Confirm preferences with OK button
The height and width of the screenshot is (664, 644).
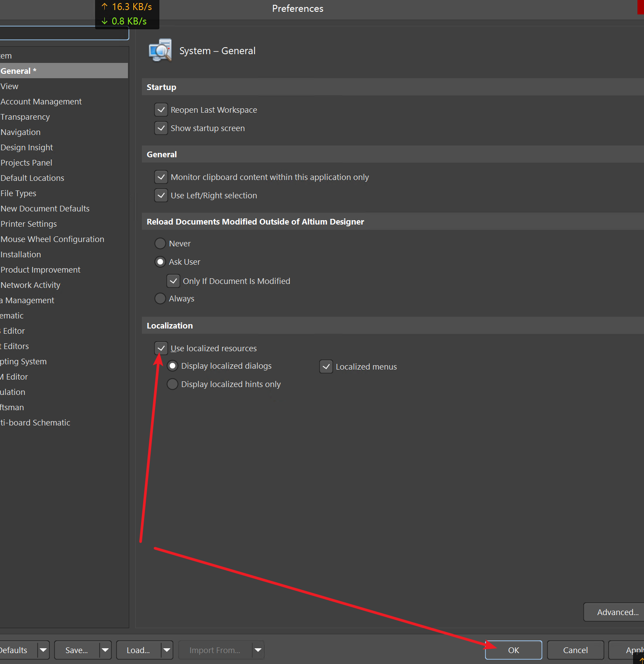pos(513,650)
